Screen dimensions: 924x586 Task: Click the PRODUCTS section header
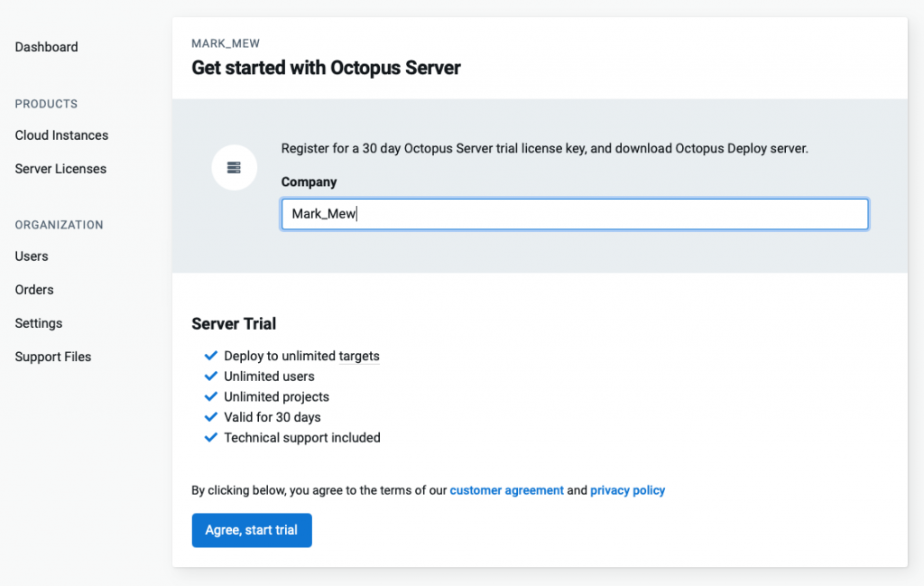(47, 105)
